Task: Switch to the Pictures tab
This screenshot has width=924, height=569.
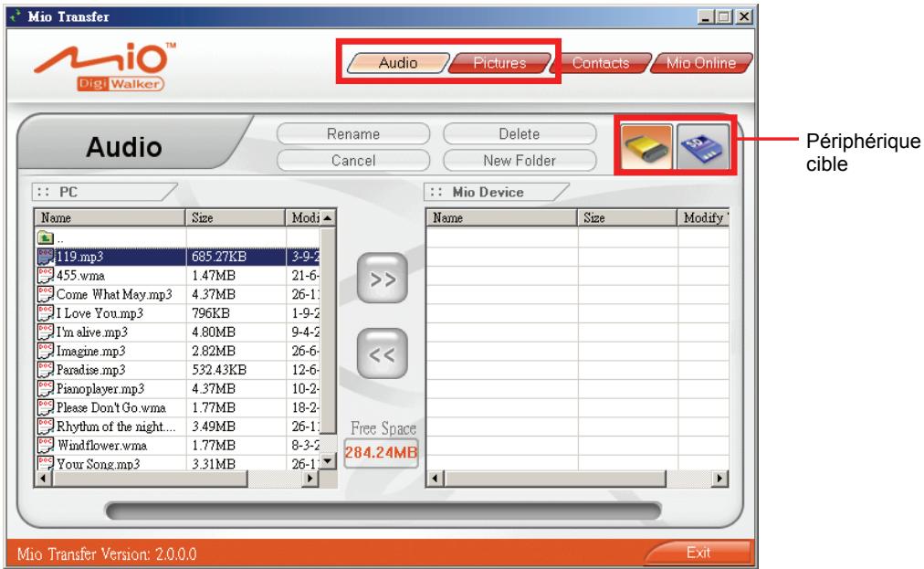Action: click(499, 62)
